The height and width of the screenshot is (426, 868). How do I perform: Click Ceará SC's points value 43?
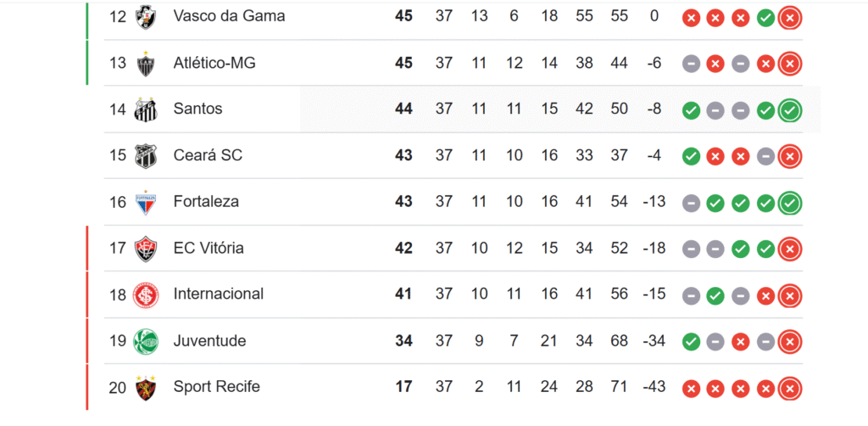click(403, 155)
